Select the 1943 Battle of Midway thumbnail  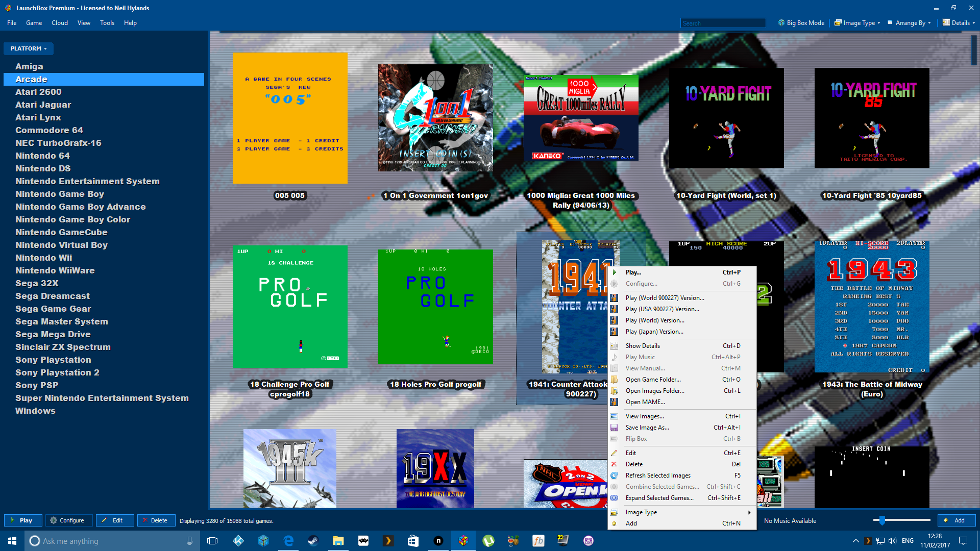pos(872,307)
